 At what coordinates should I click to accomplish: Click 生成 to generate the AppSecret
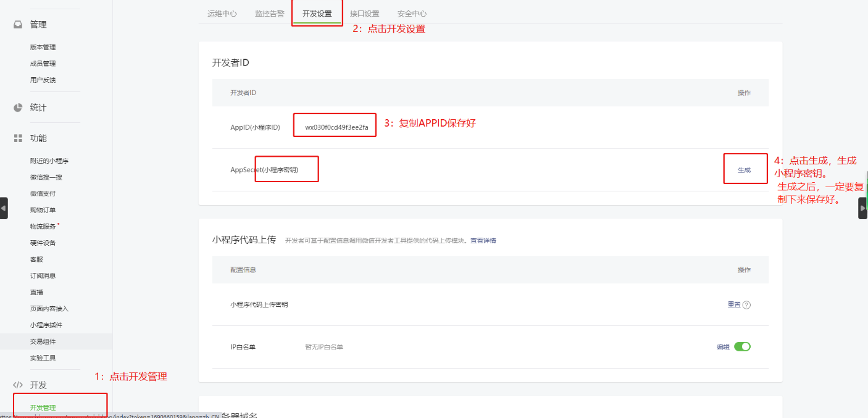tap(744, 170)
